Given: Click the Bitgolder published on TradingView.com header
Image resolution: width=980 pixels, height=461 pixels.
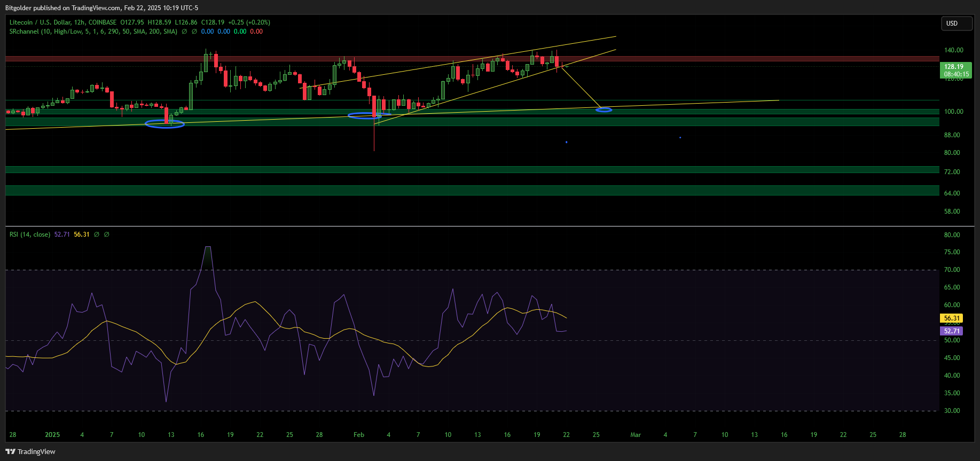Looking at the screenshot, I should (x=101, y=7).
